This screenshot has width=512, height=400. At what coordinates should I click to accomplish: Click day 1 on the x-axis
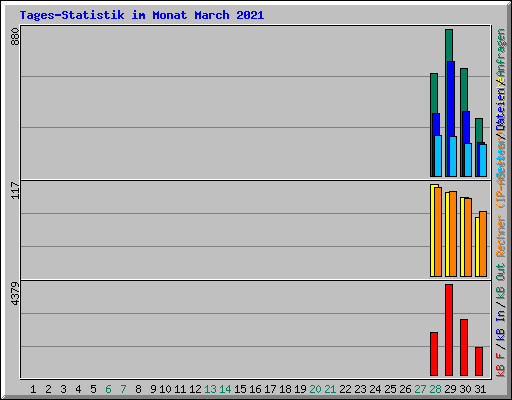click(x=33, y=389)
